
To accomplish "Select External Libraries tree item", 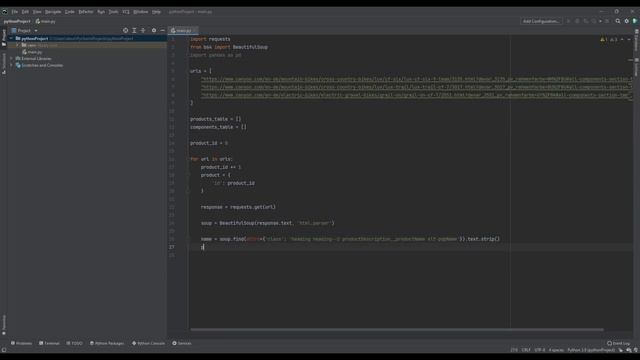I will [x=33, y=59].
